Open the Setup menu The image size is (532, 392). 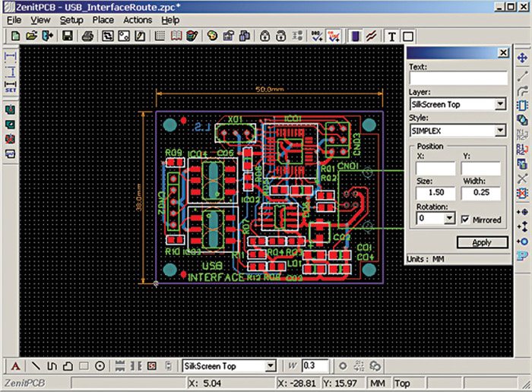(71, 20)
